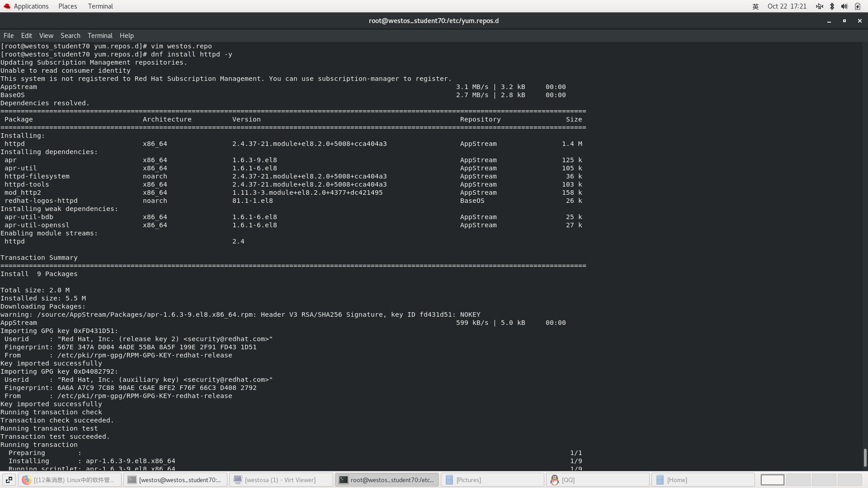Click the 'vim westos.repo' command text
868x488 pixels.
(x=181, y=46)
